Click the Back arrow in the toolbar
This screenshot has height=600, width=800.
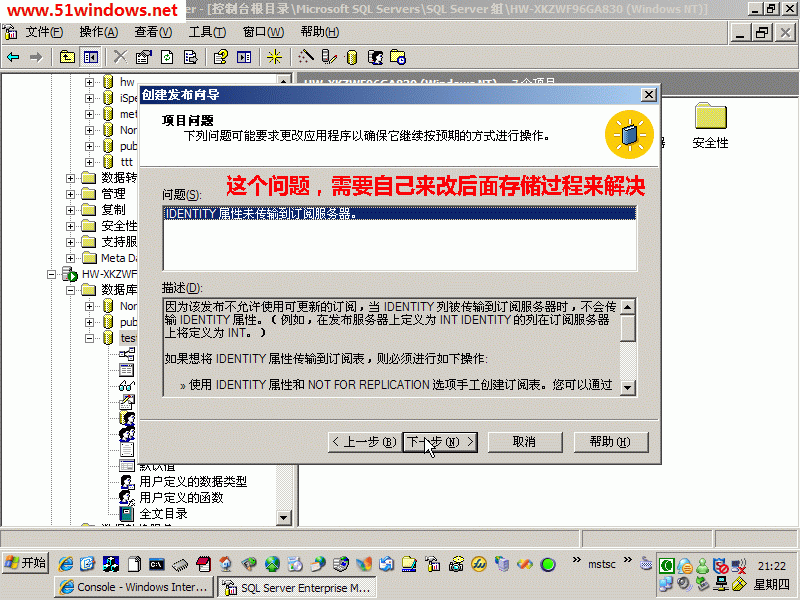click(x=13, y=57)
